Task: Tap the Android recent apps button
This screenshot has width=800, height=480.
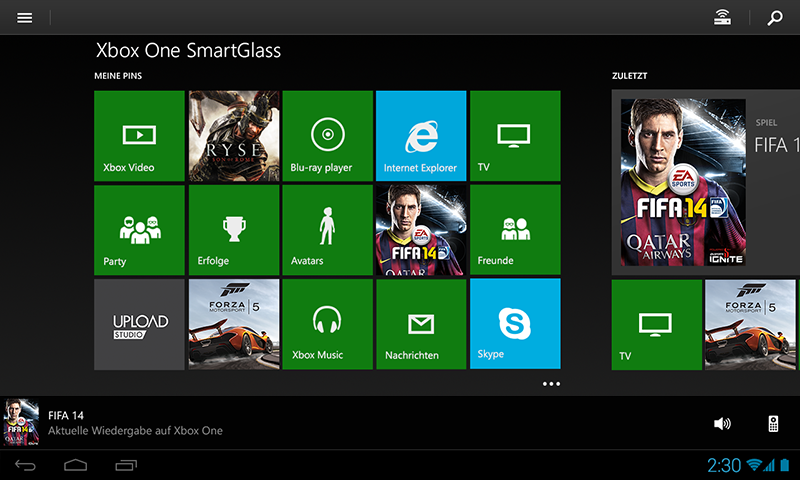Action: [126, 465]
